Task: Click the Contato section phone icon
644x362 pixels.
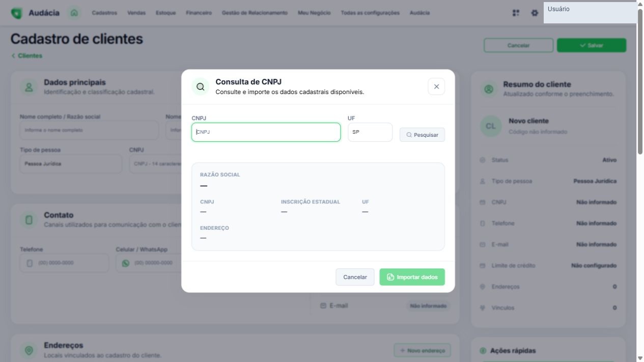Action: tap(29, 220)
